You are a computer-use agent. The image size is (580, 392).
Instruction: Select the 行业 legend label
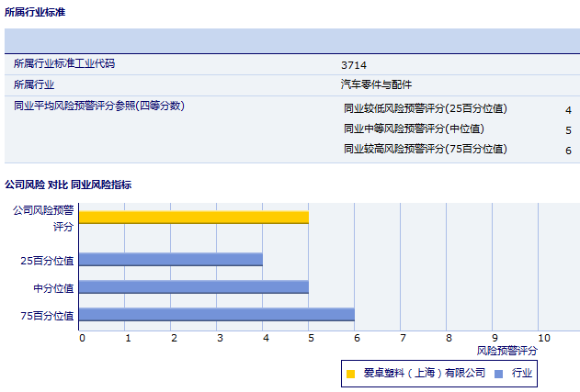pyautogui.click(x=522, y=373)
